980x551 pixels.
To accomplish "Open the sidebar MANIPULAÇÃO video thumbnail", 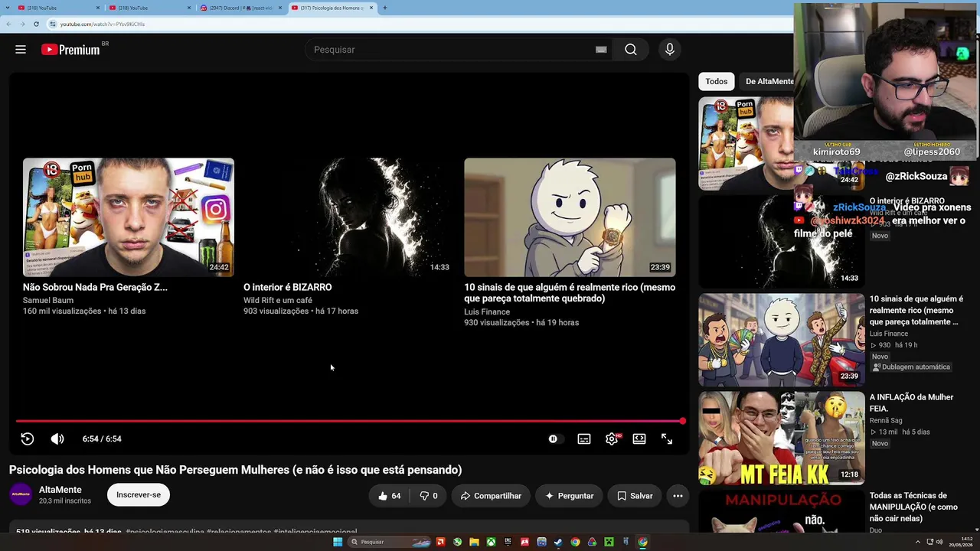I will pyautogui.click(x=782, y=511).
